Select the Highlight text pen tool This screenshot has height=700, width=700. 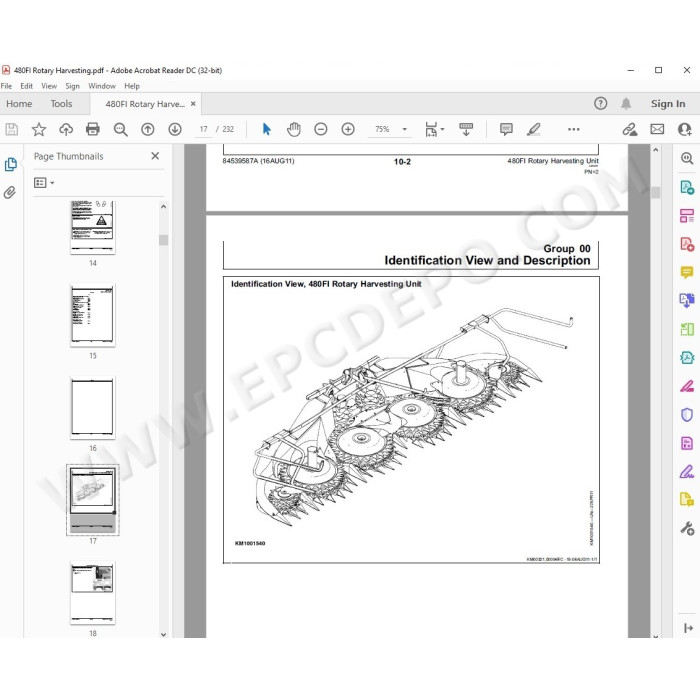point(533,129)
